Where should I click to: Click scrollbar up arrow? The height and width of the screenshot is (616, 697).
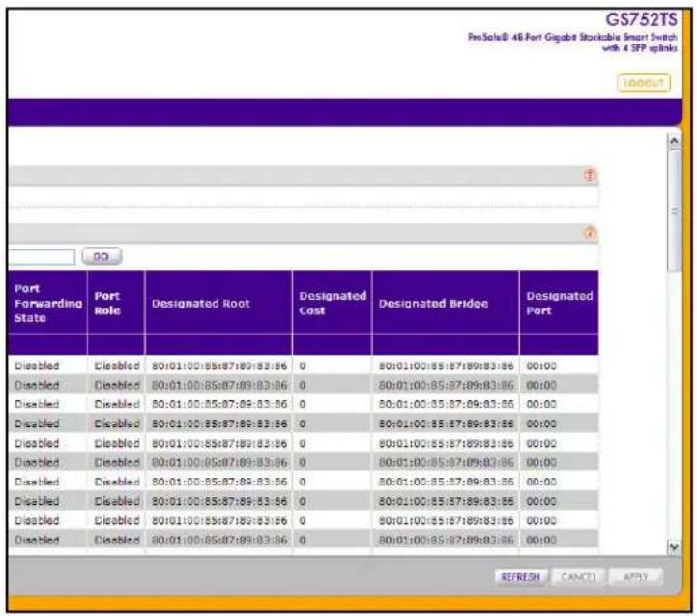[674, 141]
